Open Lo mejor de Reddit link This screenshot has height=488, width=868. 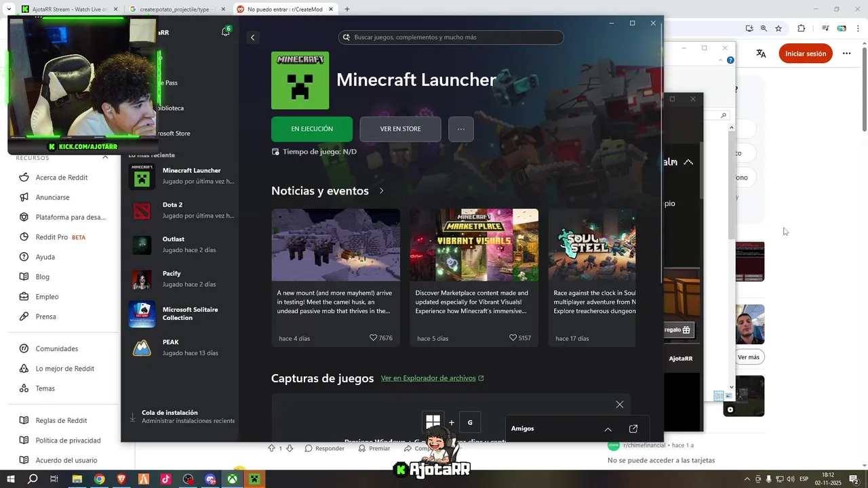pos(64,369)
